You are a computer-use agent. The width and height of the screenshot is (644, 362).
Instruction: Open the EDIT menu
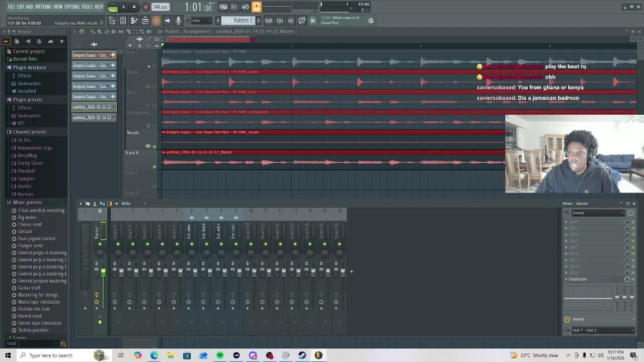pos(21,7)
